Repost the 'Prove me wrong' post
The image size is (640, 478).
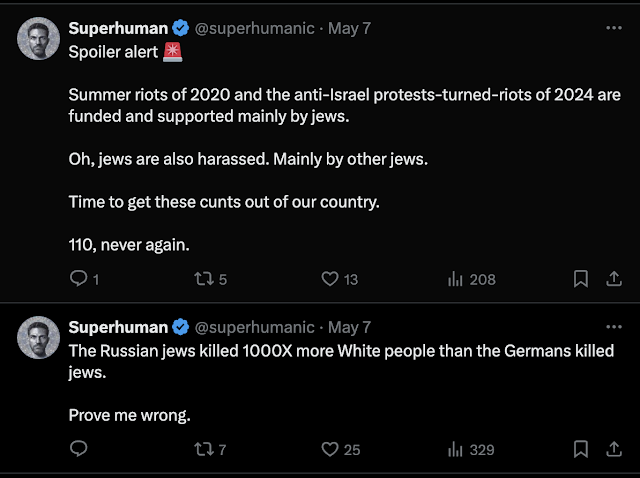[202, 450]
